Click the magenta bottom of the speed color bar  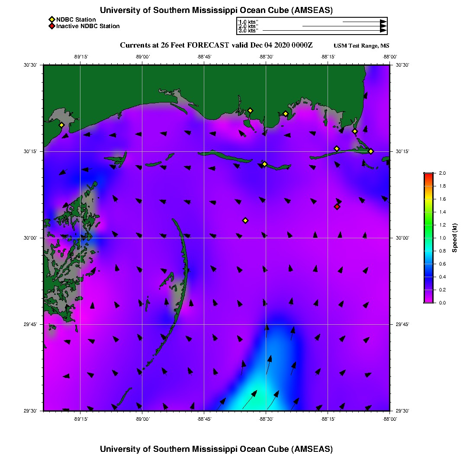coord(428,300)
